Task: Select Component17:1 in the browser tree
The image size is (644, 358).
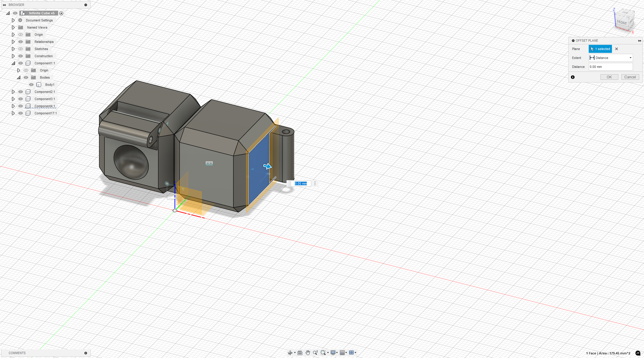Action: 46,113
